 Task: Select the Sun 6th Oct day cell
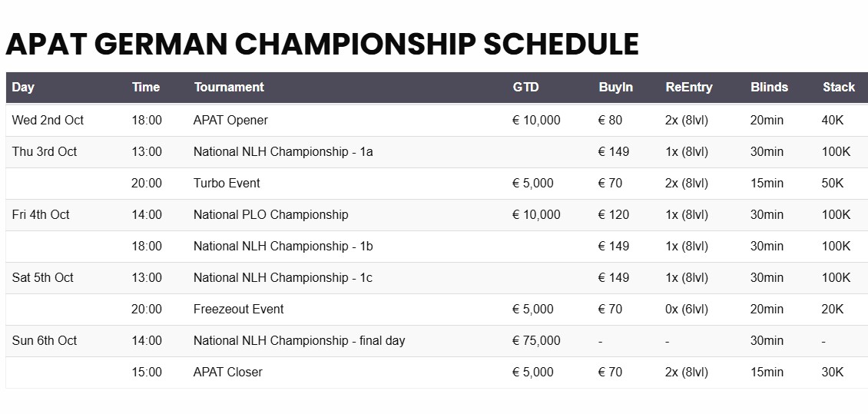coord(45,341)
